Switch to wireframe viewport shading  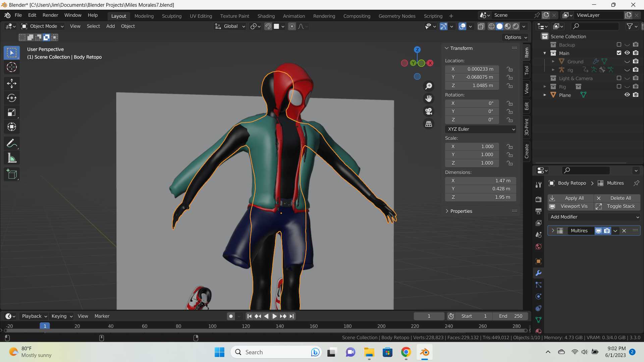tap(491, 26)
